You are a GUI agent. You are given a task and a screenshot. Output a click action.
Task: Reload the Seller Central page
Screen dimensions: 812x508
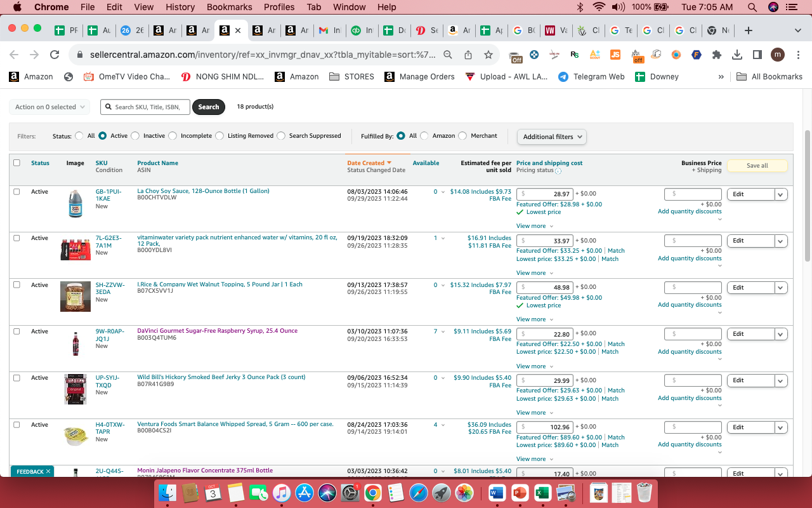[55, 55]
